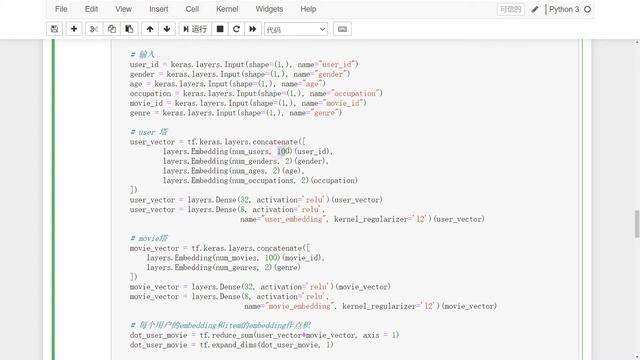Open the Cell menu
Image resolution: width=640 pixels, height=360 pixels.
click(x=192, y=9)
